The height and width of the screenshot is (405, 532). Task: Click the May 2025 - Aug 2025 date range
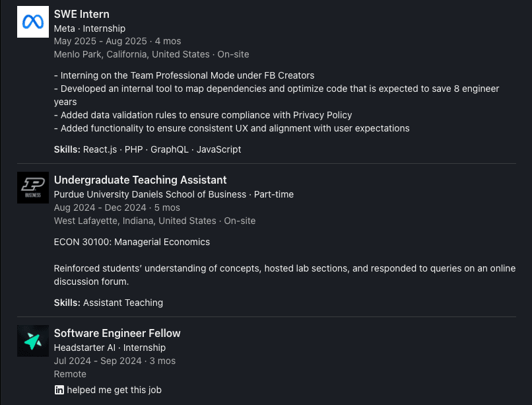[100, 41]
